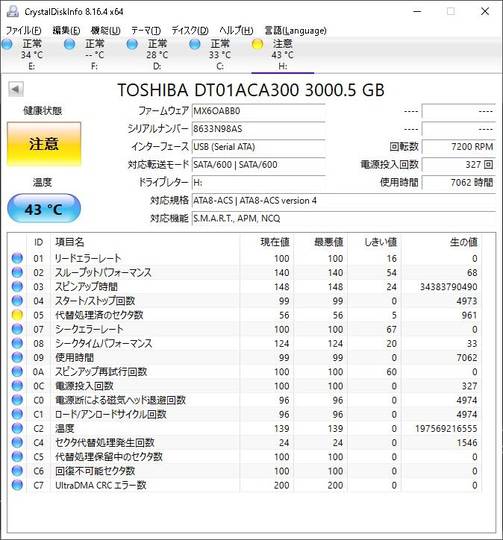
Task: Click the yellow status icon on row 05
Action: [17, 314]
